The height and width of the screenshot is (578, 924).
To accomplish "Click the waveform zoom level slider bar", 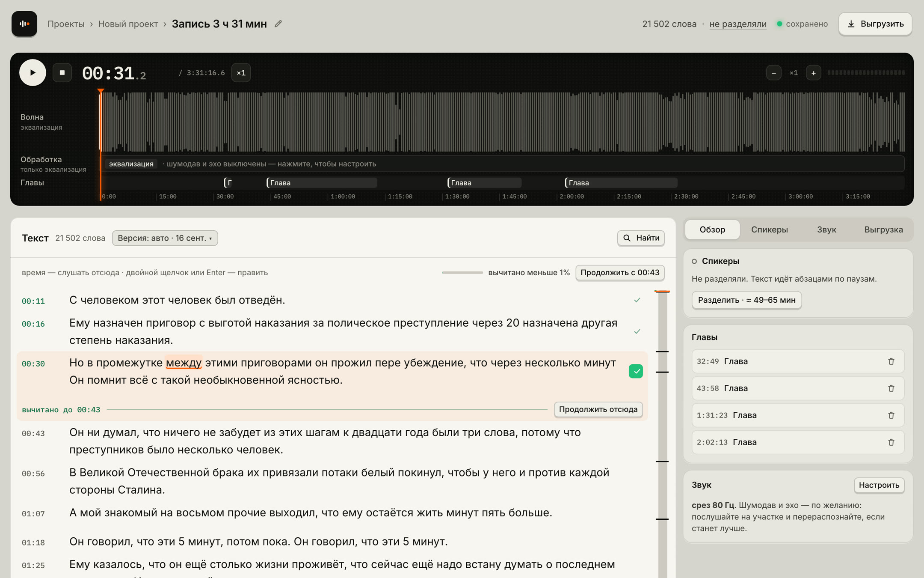I will click(866, 73).
